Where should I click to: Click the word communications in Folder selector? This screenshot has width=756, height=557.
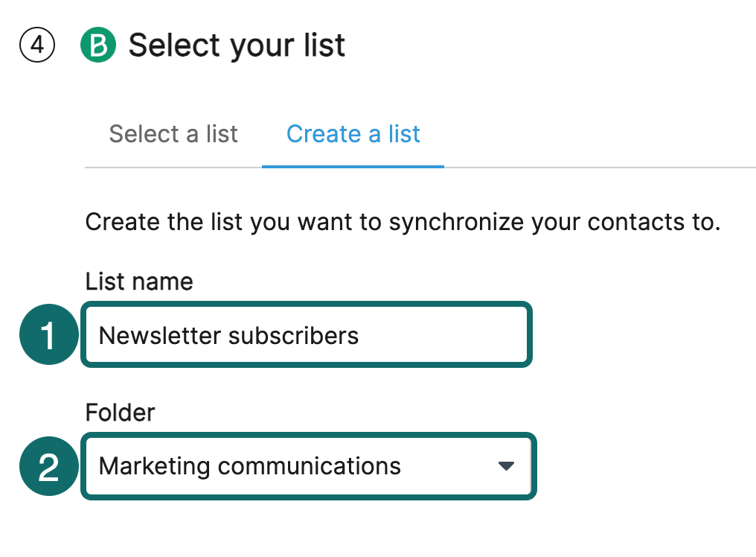point(310,467)
